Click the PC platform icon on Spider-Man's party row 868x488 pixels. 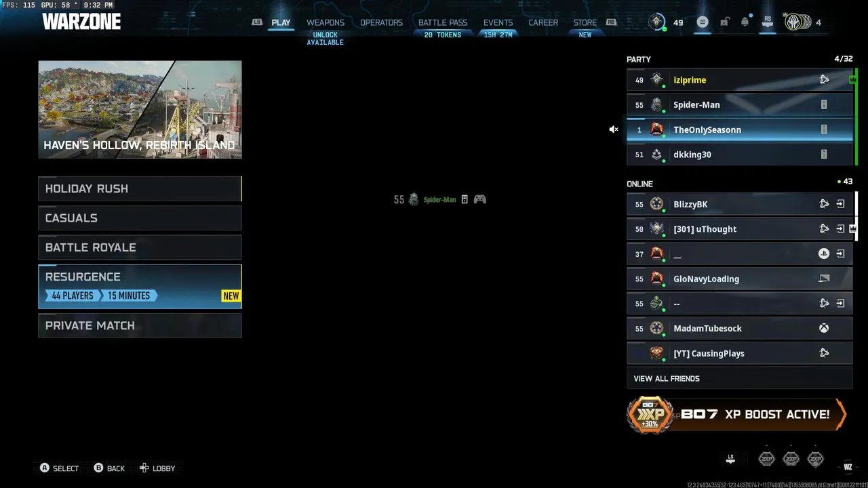tap(824, 105)
